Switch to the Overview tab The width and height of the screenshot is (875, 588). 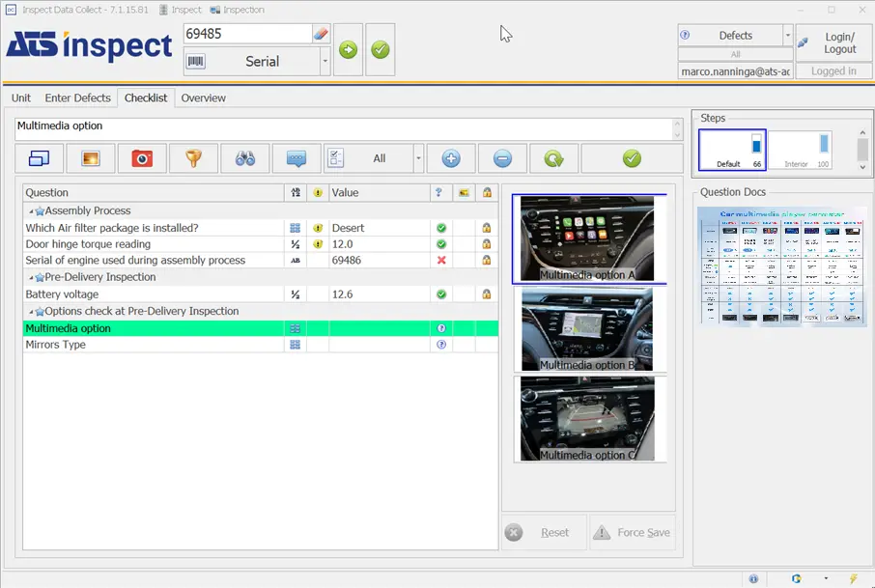203,98
